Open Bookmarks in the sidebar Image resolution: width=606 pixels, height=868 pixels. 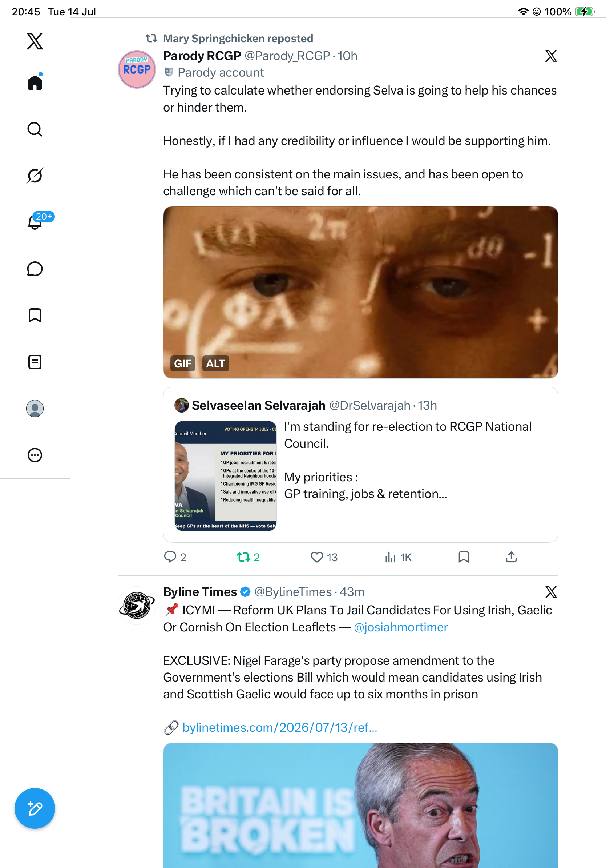pos(35,315)
